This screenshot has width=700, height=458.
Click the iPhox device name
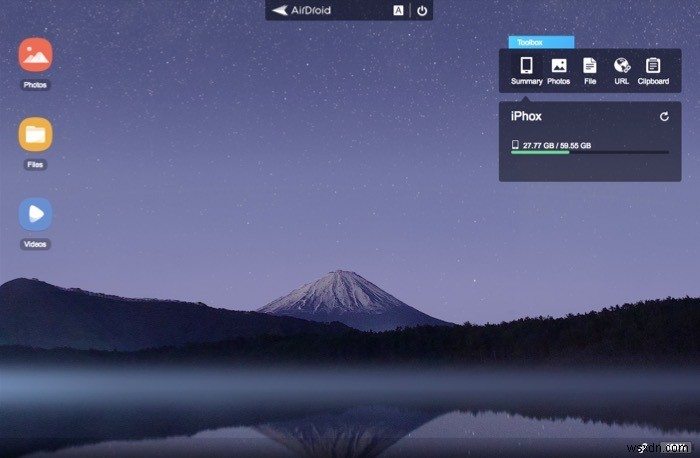[526, 116]
